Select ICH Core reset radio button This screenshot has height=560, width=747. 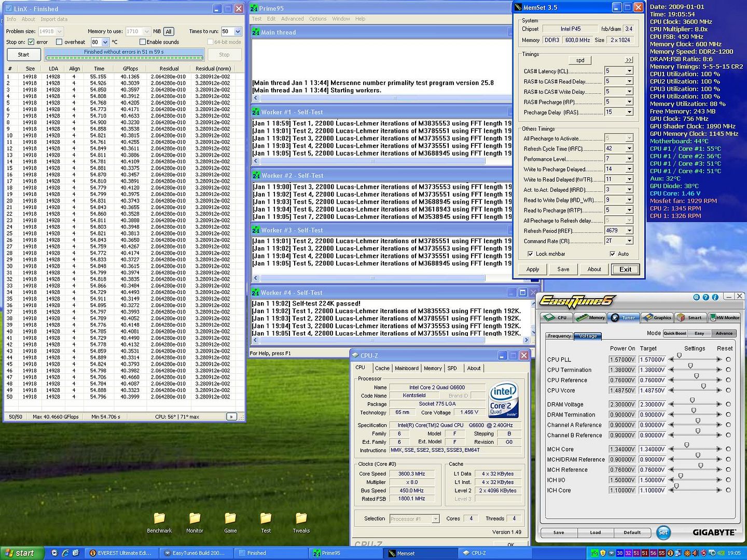pyautogui.click(x=728, y=490)
